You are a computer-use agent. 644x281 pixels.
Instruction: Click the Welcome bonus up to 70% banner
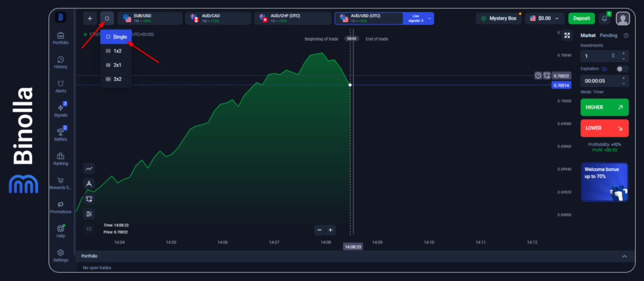pyautogui.click(x=604, y=182)
